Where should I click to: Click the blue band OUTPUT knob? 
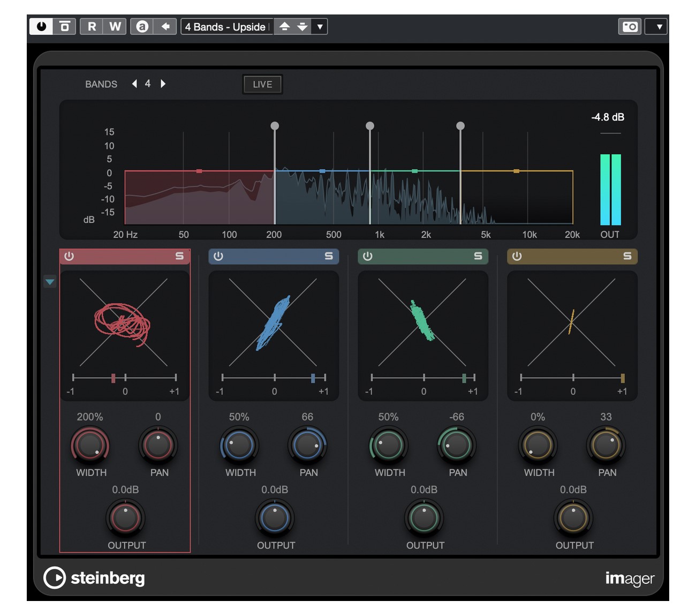275,518
